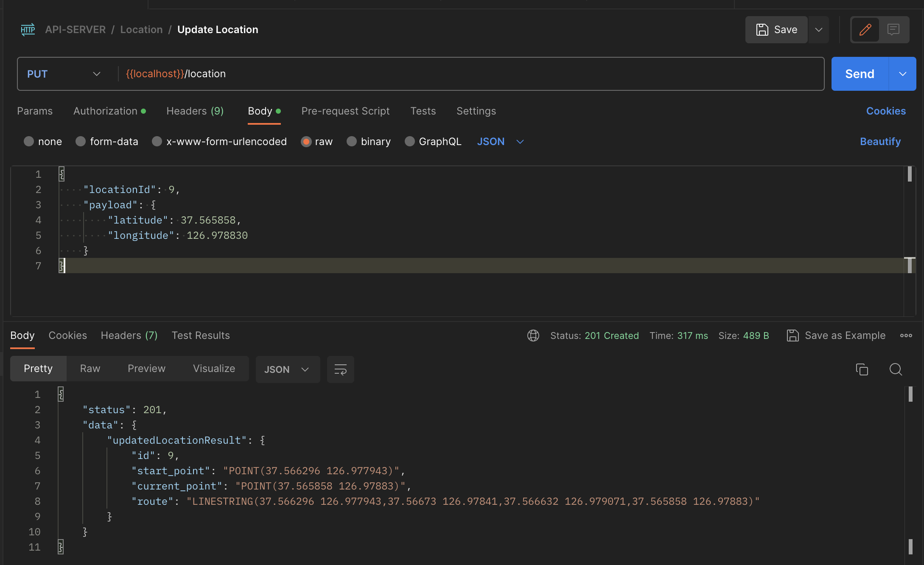
Task: Open the request Body tab
Action: [x=264, y=111]
